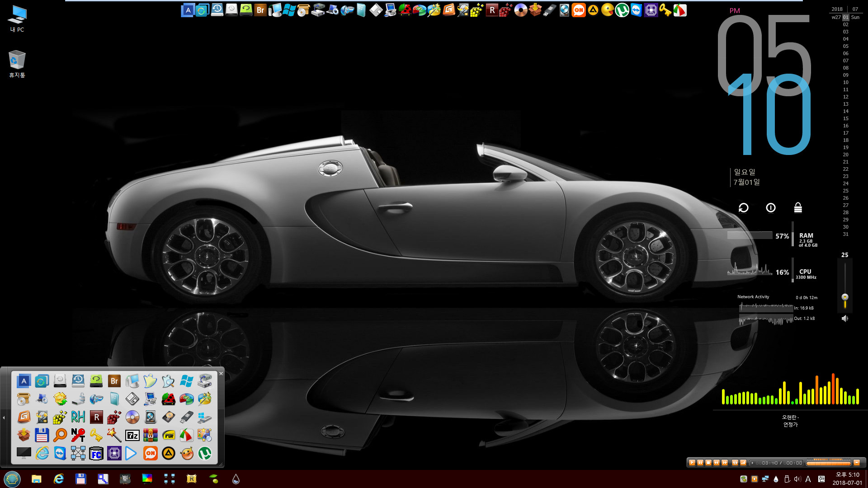Open the black monitor icon in launcher

24,453
